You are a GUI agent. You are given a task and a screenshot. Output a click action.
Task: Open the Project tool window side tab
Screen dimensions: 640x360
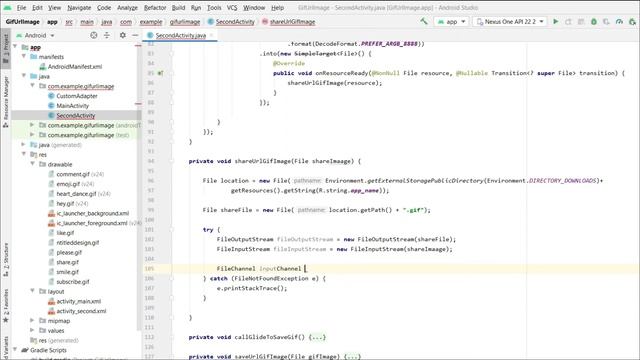tap(6, 48)
